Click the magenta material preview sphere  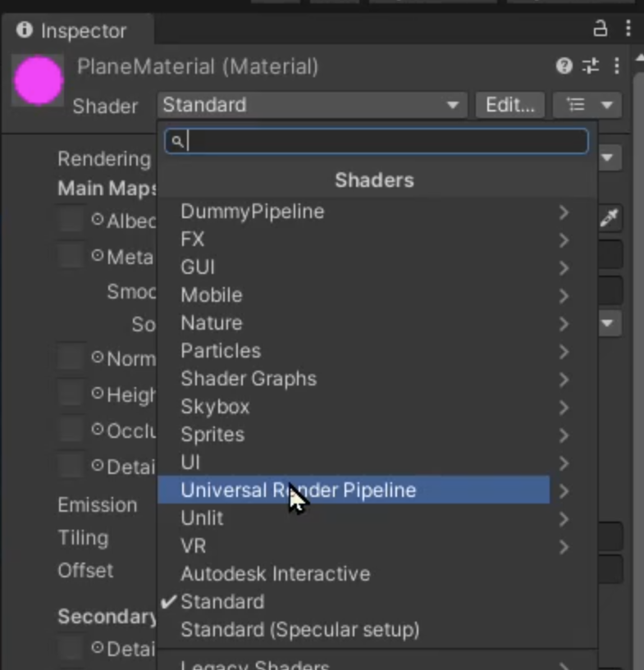point(38,80)
